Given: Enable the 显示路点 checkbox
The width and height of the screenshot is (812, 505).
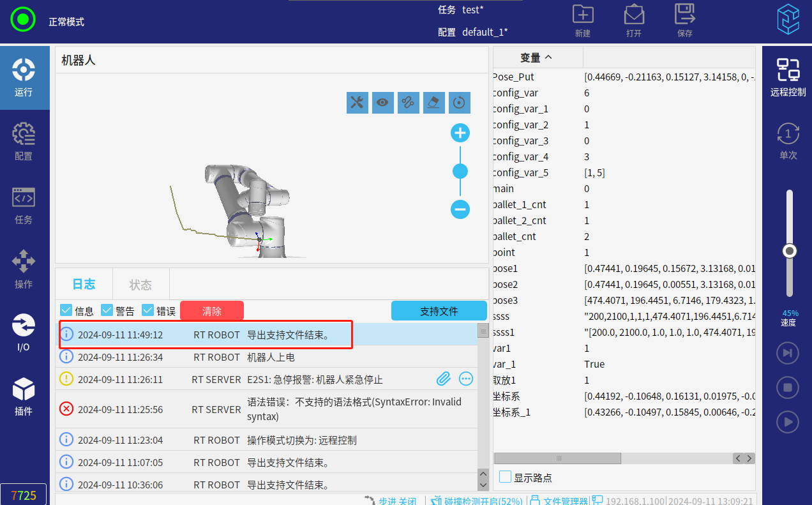Looking at the screenshot, I should click(x=505, y=477).
